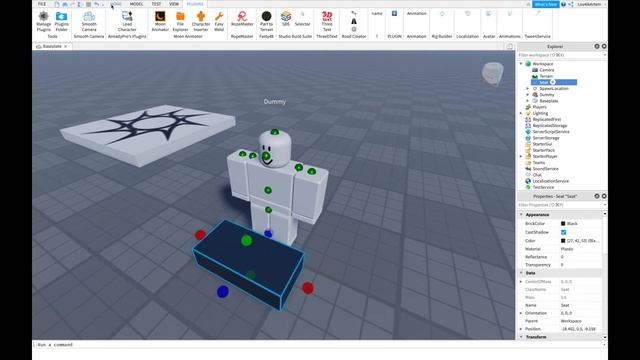Click the Color property swatch
The height and width of the screenshot is (360, 640).
pos(563,241)
